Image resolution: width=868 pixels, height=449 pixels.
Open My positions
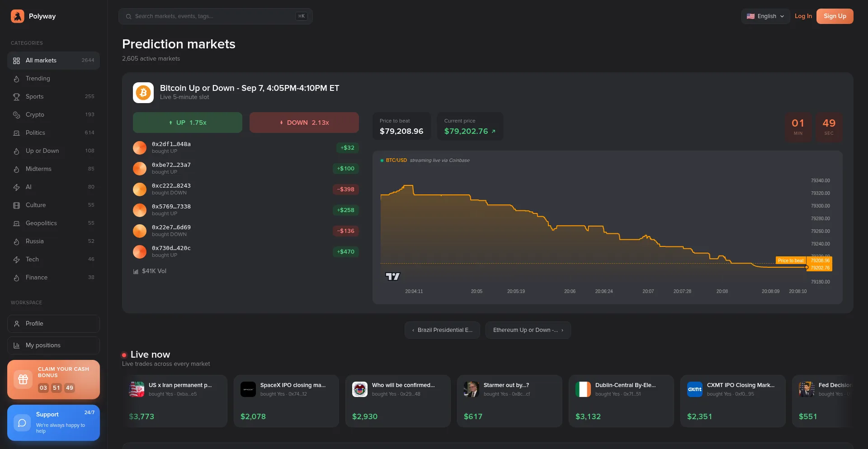(x=53, y=345)
